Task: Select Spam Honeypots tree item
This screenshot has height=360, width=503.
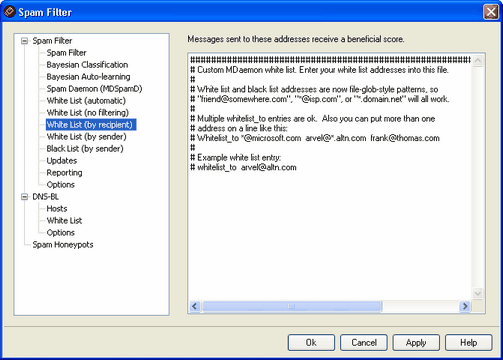Action: [63, 245]
